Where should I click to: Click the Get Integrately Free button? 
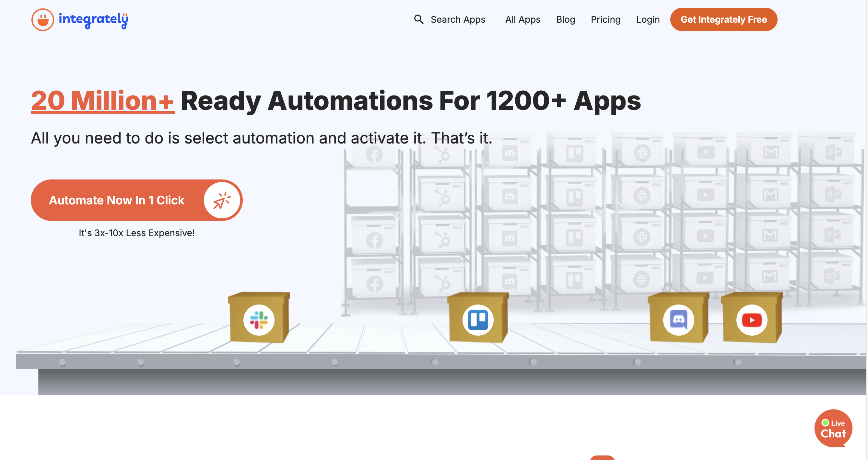click(723, 19)
